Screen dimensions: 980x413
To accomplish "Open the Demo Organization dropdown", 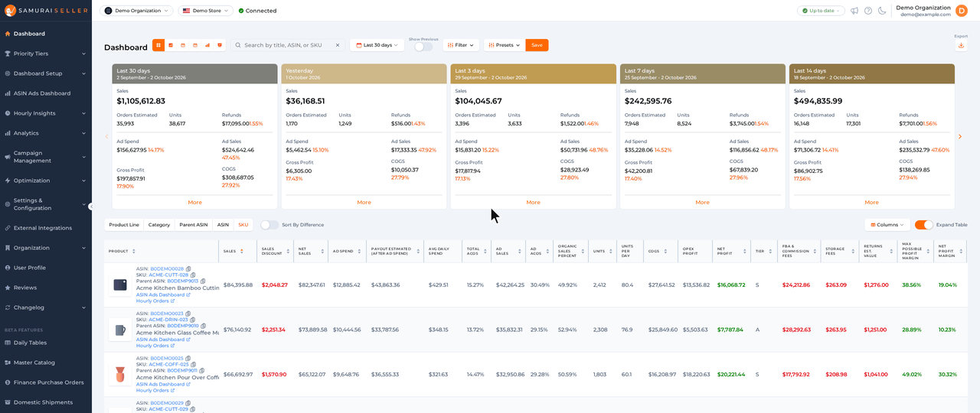I will 136,11.
